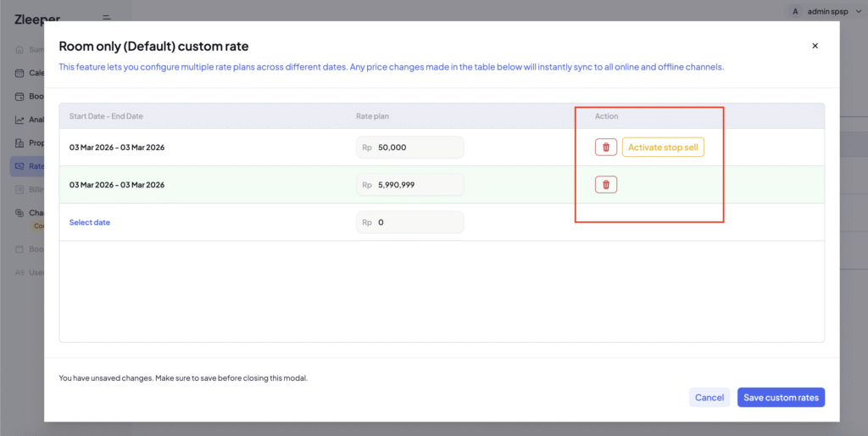Click the Calendar icon in sidebar
This screenshot has height=436, width=868.
(20, 73)
